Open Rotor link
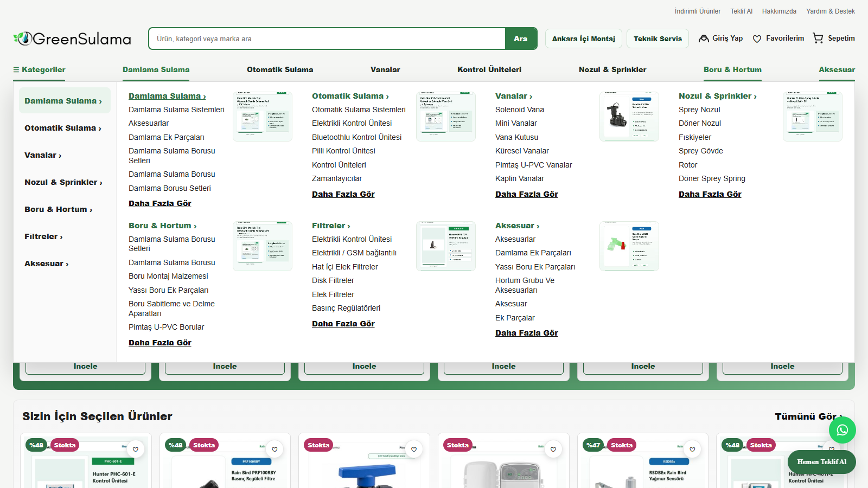 point(688,165)
